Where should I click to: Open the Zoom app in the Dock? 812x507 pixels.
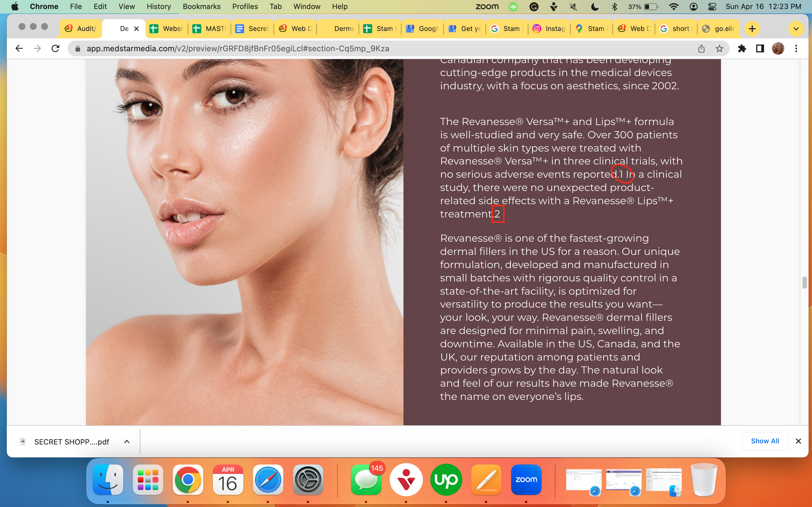coord(526,479)
